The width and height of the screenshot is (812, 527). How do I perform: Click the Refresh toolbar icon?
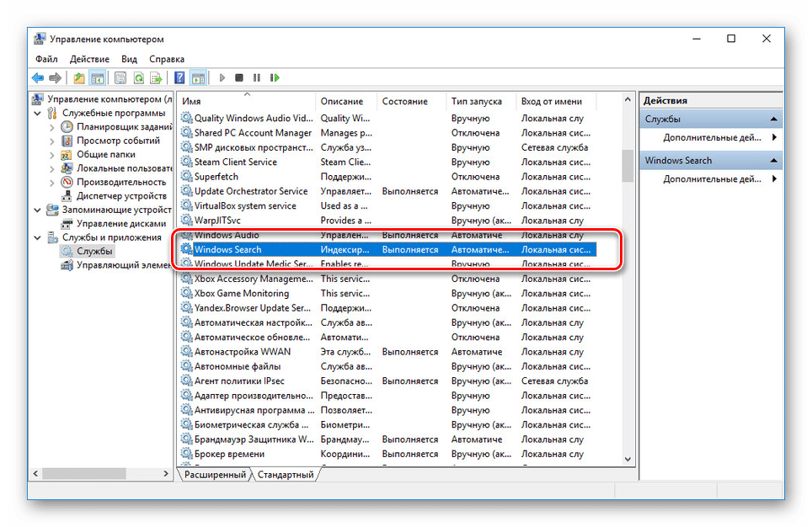[x=138, y=78]
